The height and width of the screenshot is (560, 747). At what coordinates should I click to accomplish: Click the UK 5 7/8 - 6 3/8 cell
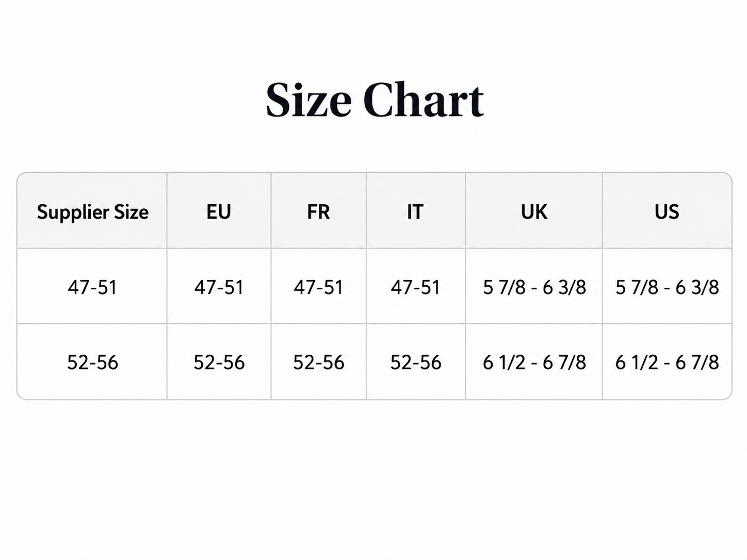pyautogui.click(x=534, y=287)
